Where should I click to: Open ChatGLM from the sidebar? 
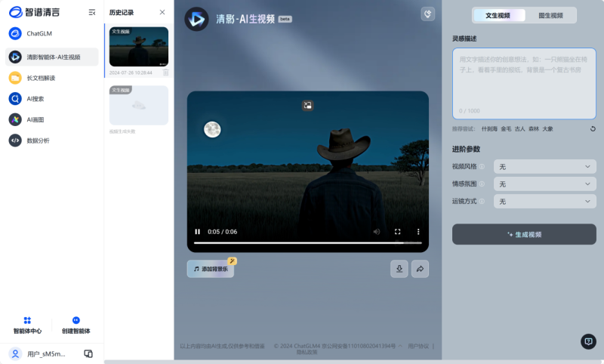click(x=52, y=33)
